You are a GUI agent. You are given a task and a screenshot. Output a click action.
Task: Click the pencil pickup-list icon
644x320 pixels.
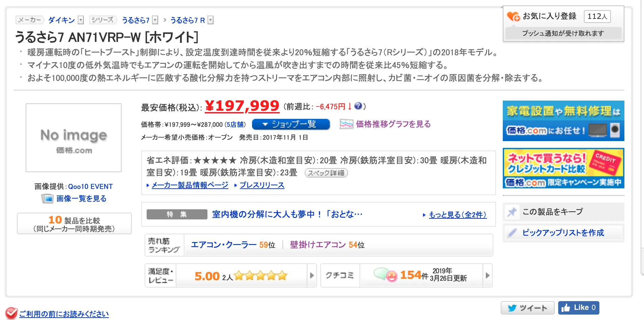(512, 233)
